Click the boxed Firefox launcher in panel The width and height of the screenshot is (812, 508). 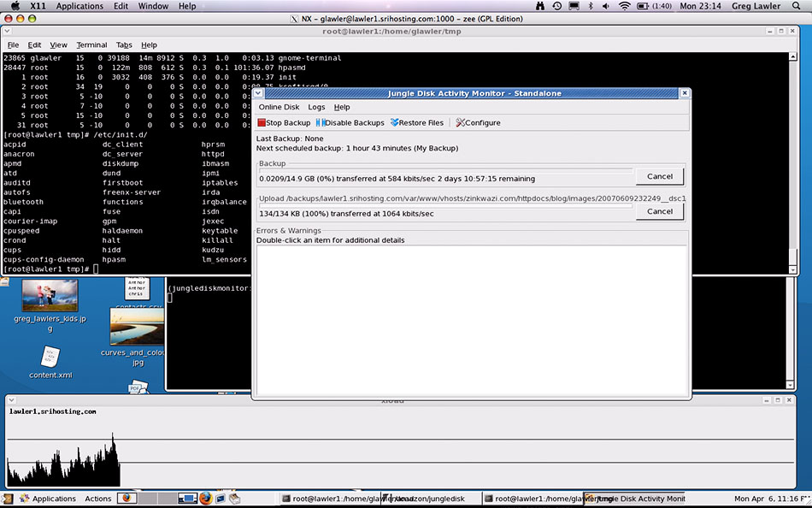coord(127,498)
